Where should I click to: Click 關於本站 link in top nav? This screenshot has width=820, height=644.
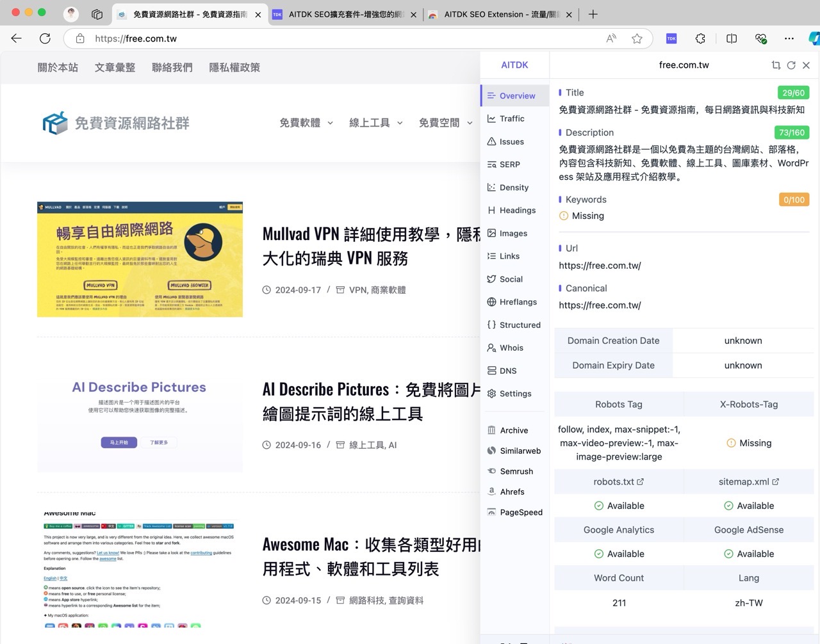coord(58,67)
